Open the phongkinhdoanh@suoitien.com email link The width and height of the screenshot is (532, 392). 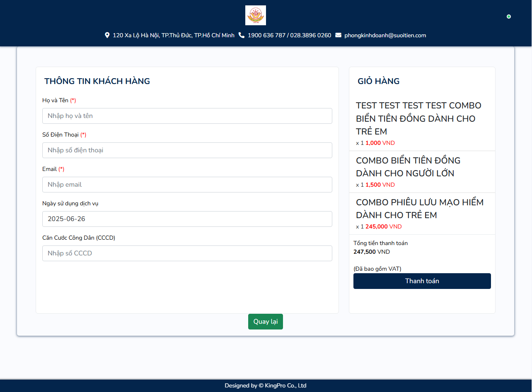385,36
